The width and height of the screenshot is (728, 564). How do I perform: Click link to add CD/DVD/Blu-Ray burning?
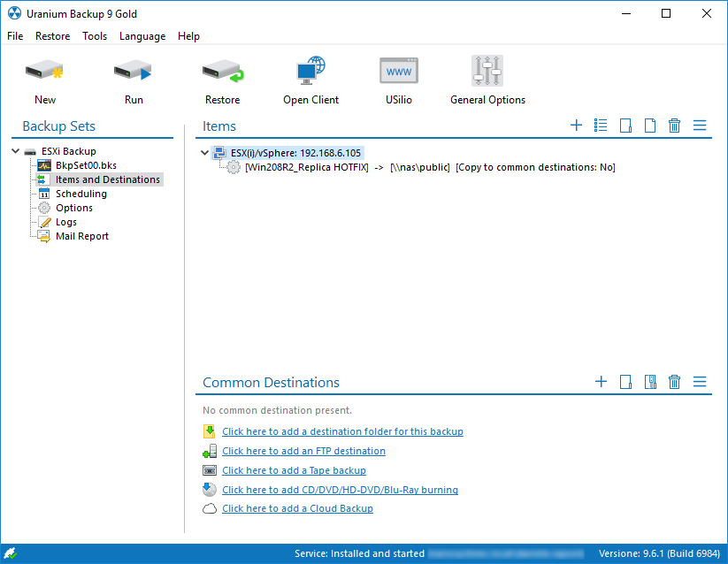(340, 490)
